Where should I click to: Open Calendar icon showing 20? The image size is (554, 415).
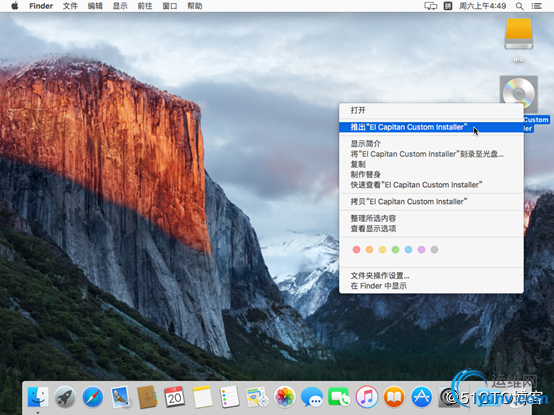pyautogui.click(x=175, y=397)
